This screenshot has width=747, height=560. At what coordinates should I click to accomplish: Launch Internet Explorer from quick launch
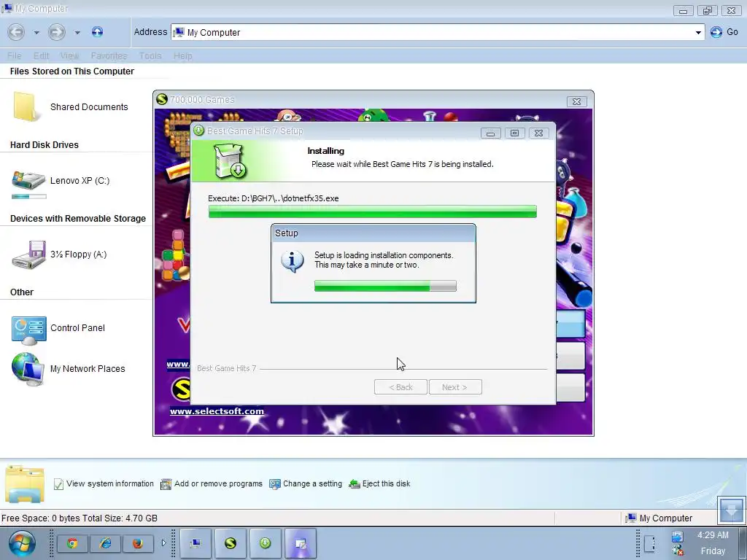tap(105, 543)
